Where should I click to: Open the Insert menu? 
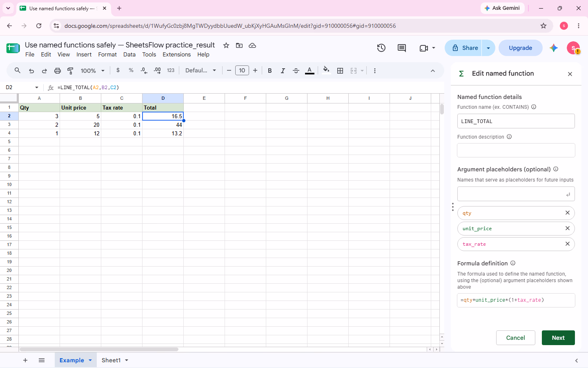point(84,54)
